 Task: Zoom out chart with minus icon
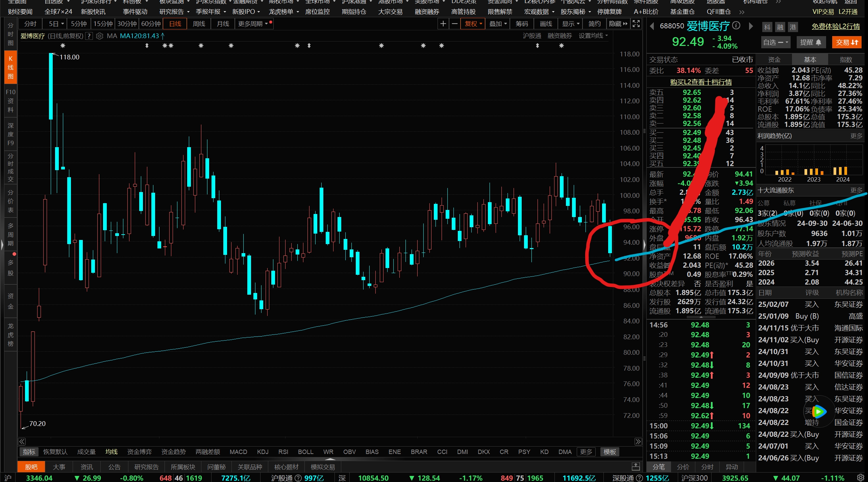(455, 24)
